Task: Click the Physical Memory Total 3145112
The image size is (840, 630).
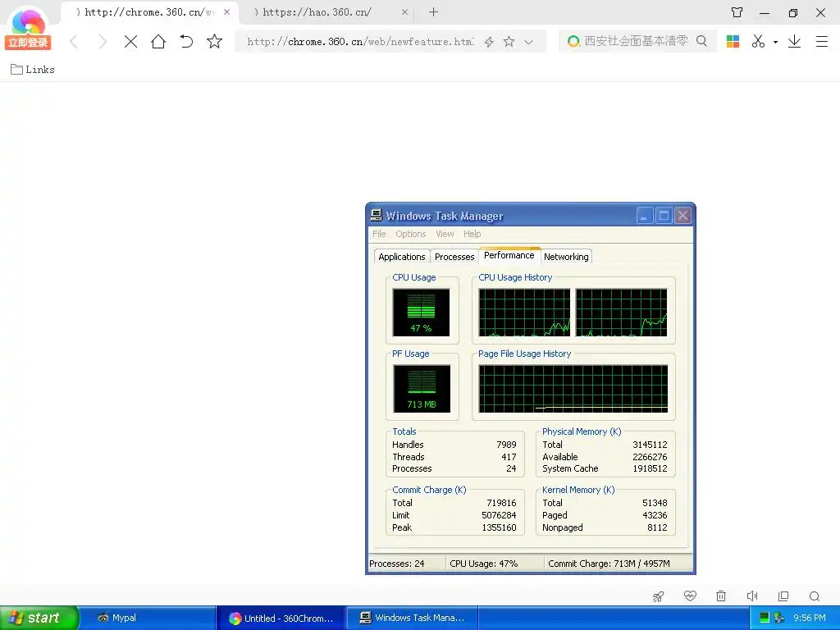Action: [650, 445]
